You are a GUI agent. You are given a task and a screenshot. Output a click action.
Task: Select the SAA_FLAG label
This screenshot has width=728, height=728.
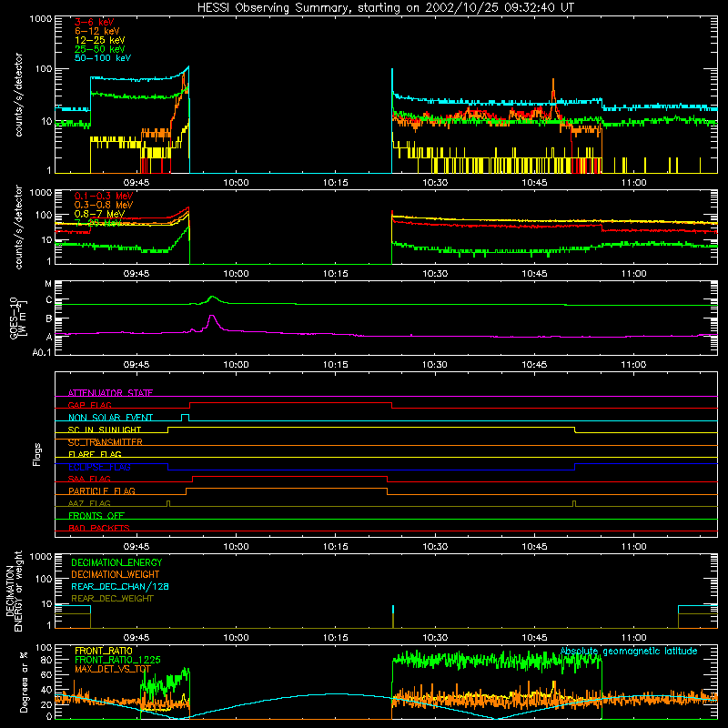pyautogui.click(x=89, y=479)
